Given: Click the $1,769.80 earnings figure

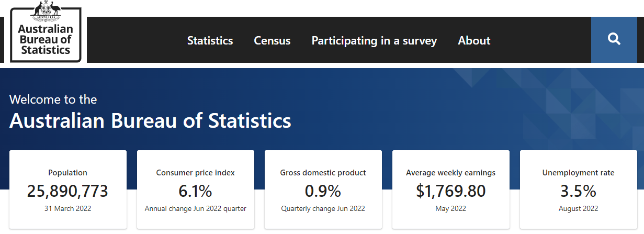Looking at the screenshot, I should point(451,191).
